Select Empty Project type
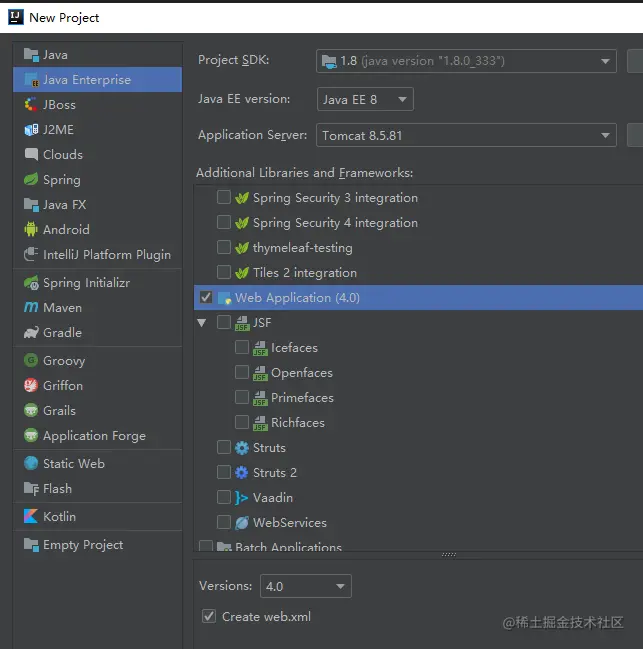643x649 pixels. (x=98, y=545)
